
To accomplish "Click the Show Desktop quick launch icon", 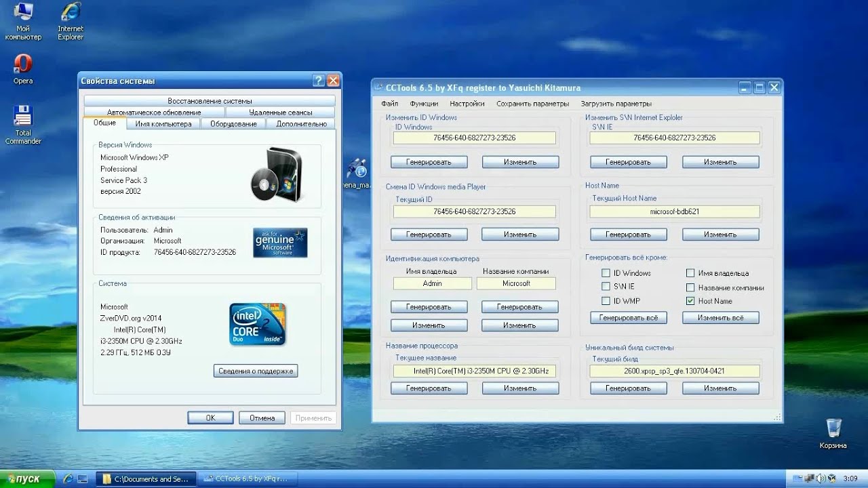I will tap(83, 479).
